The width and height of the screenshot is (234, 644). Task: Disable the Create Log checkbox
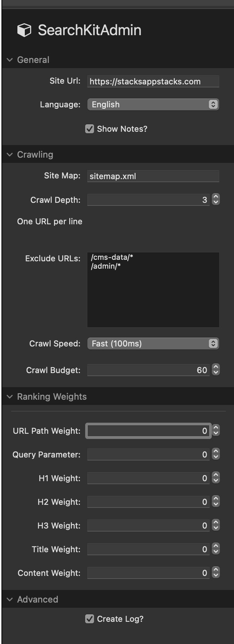point(90,619)
